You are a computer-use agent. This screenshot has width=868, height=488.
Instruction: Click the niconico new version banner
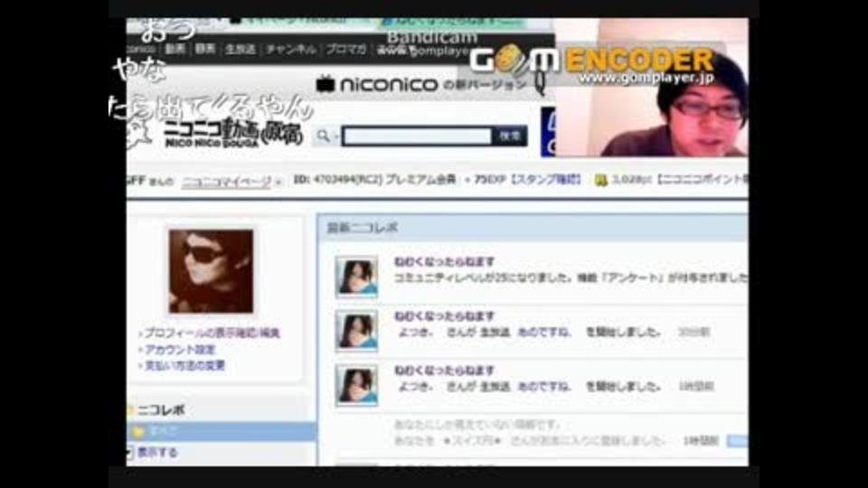(422, 85)
